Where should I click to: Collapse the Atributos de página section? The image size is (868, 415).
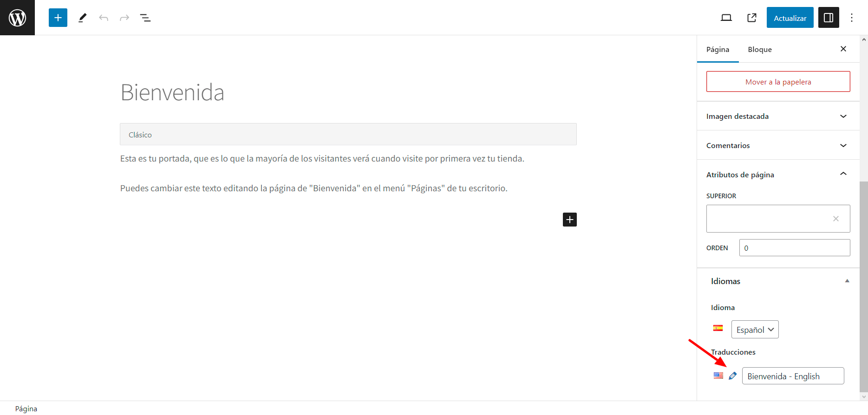778,175
